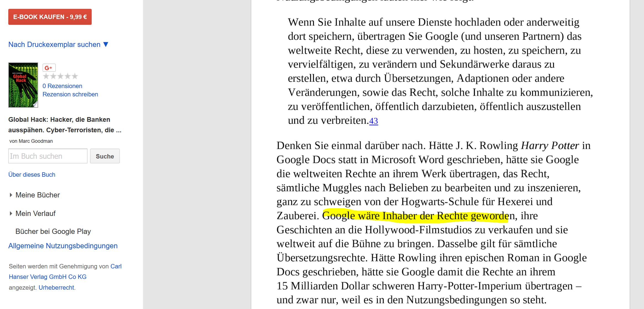This screenshot has height=309, width=644.
Task: Open Allgemeine Nutzungsbedingungen link
Action: pos(63,246)
